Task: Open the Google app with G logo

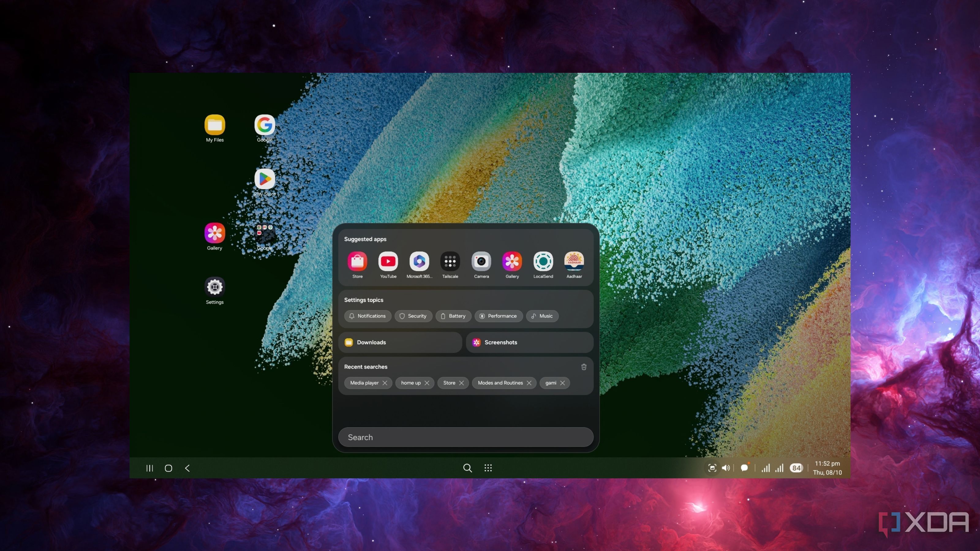Action: pyautogui.click(x=265, y=125)
